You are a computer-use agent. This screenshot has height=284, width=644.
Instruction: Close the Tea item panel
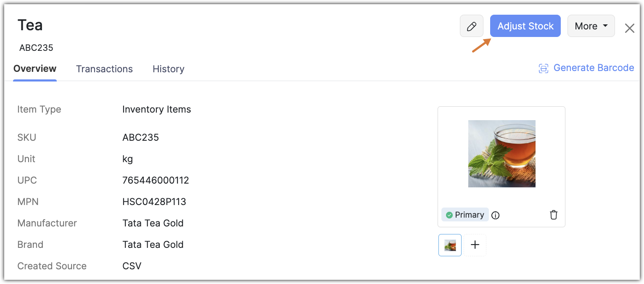click(629, 28)
